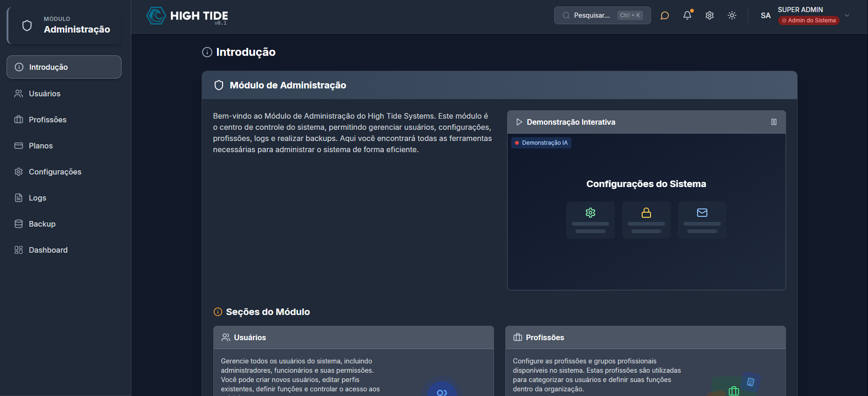
Task: Click the HIGH TIDE brand name text
Action: (x=199, y=16)
